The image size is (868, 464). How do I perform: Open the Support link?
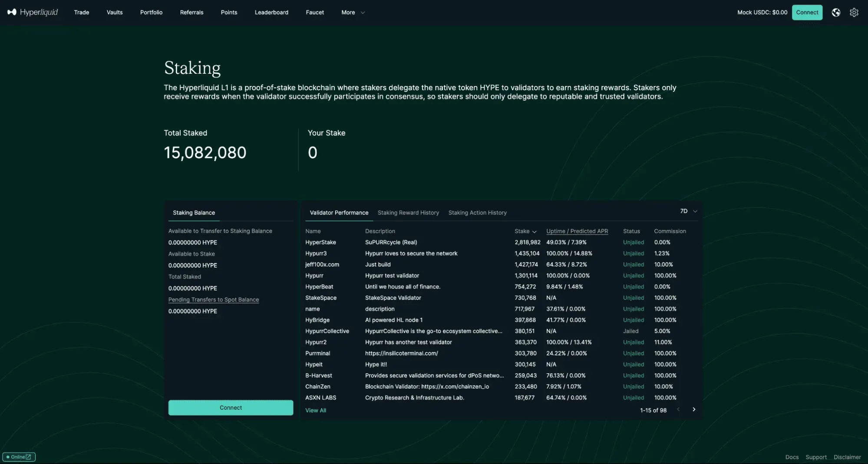(816, 457)
